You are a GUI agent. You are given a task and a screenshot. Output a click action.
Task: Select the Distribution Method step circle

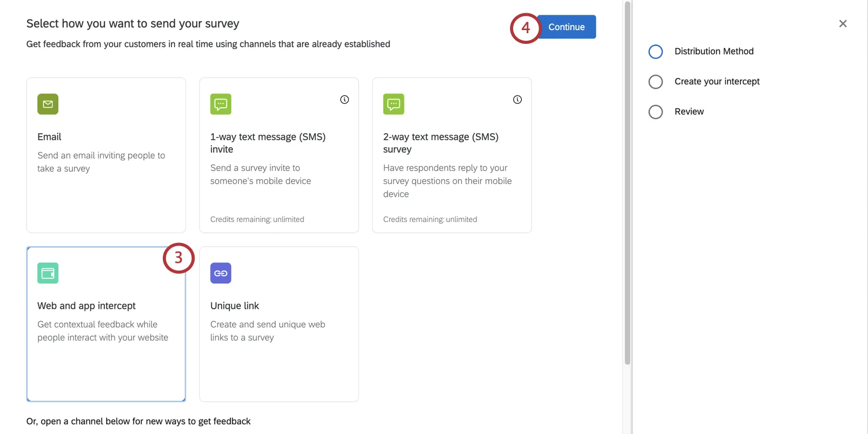coord(656,52)
